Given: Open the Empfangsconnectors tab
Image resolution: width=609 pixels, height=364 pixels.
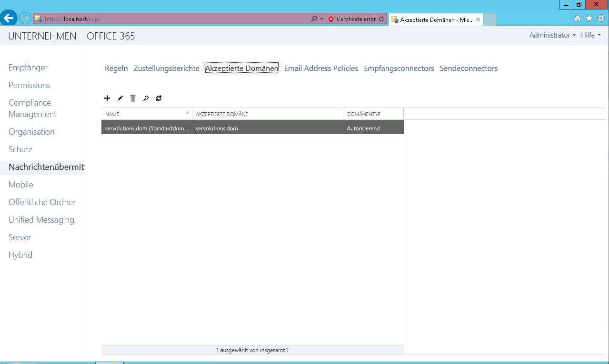Looking at the screenshot, I should 399,69.
